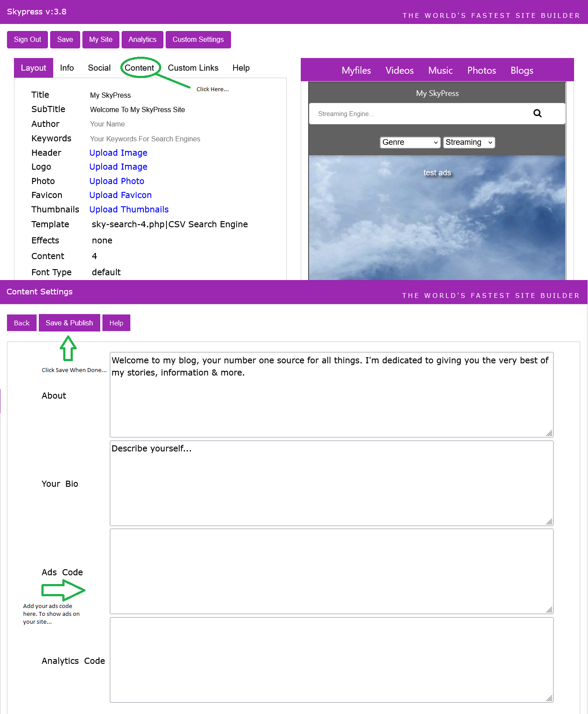
Task: Click Save & Publish button
Action: point(69,323)
